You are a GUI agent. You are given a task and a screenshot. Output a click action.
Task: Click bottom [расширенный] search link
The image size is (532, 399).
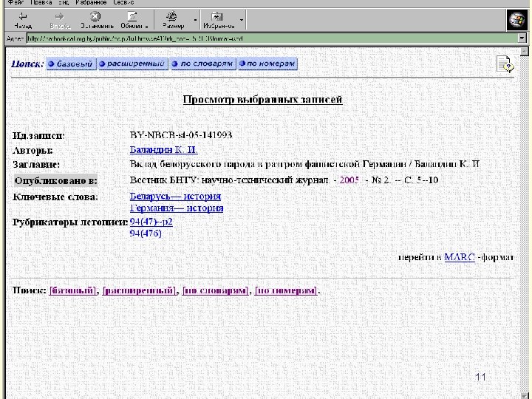pos(140,291)
